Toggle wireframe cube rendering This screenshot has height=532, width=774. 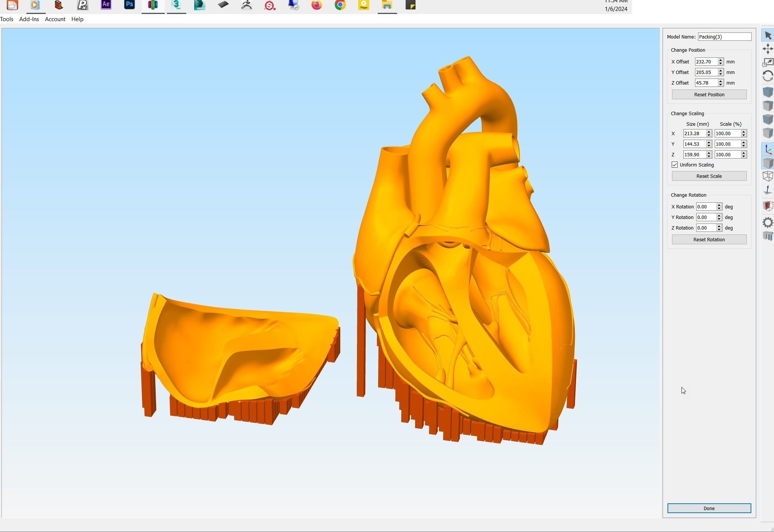768,176
